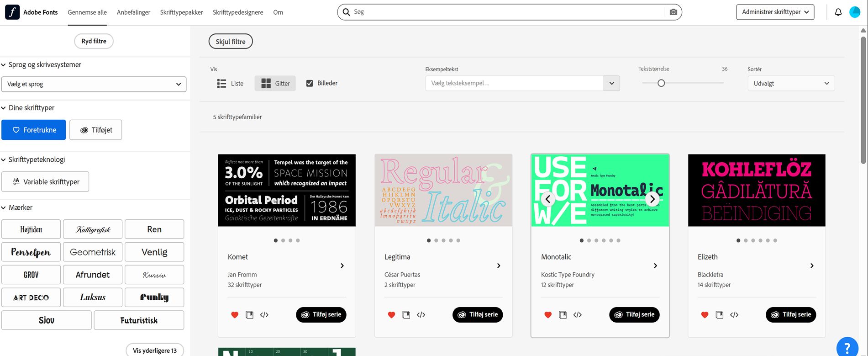Switch to Liste view
The image size is (868, 356).
point(230,84)
